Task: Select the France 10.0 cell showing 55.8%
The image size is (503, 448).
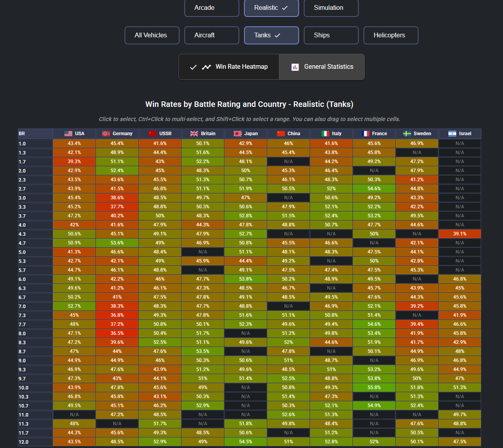Action: [374, 387]
